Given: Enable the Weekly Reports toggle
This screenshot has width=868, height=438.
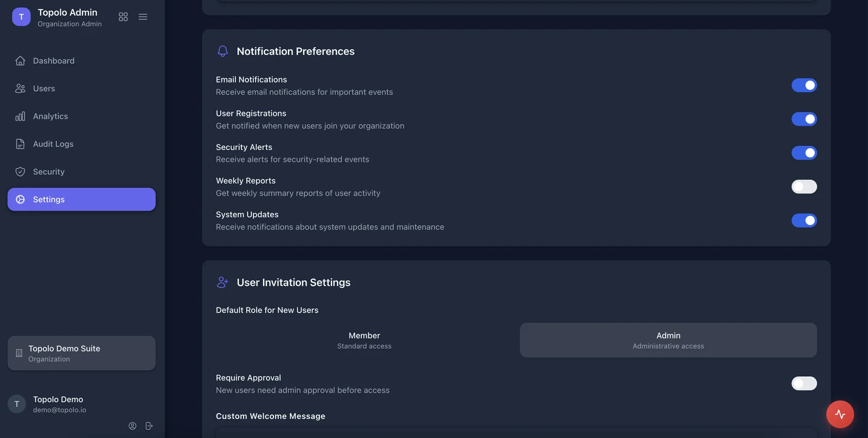Looking at the screenshot, I should (803, 186).
